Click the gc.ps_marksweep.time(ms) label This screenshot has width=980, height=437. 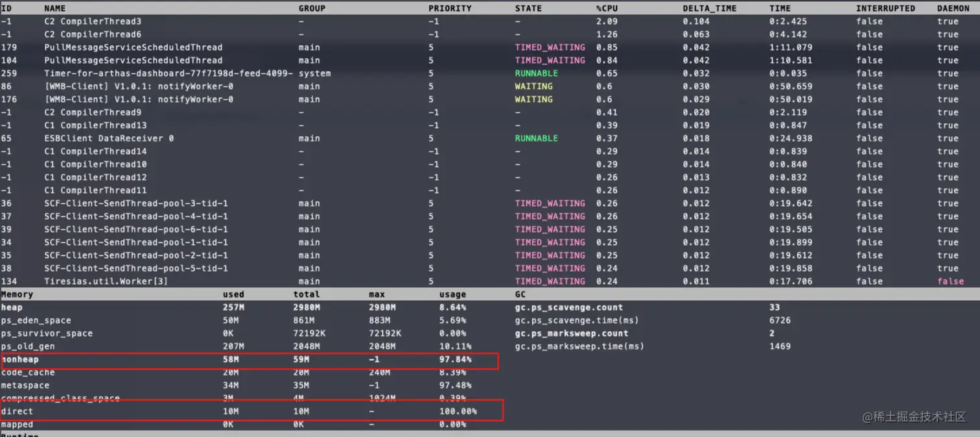coord(579,346)
